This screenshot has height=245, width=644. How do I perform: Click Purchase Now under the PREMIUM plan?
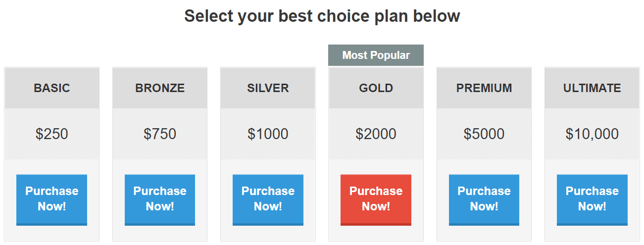point(484,199)
